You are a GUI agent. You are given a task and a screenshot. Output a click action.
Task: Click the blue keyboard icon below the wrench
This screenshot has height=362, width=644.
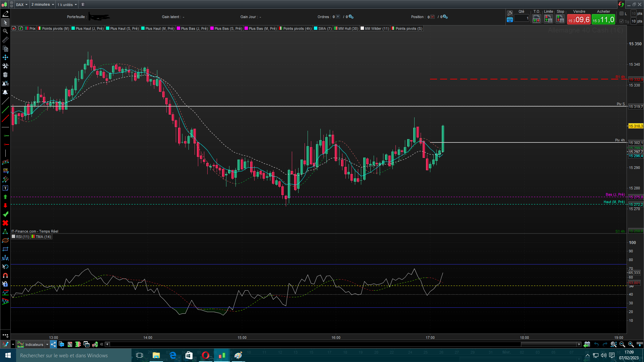510,20
